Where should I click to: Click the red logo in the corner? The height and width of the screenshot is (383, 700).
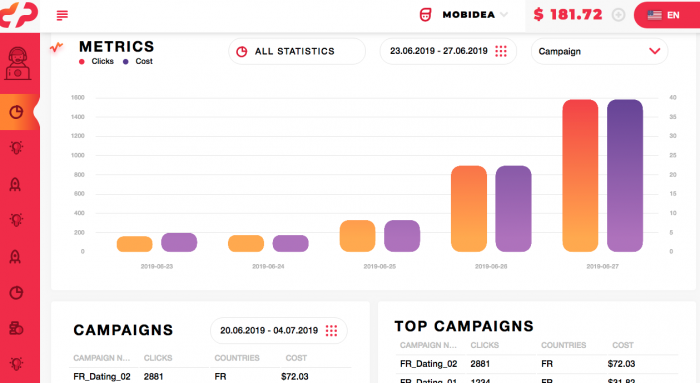pos(19,14)
